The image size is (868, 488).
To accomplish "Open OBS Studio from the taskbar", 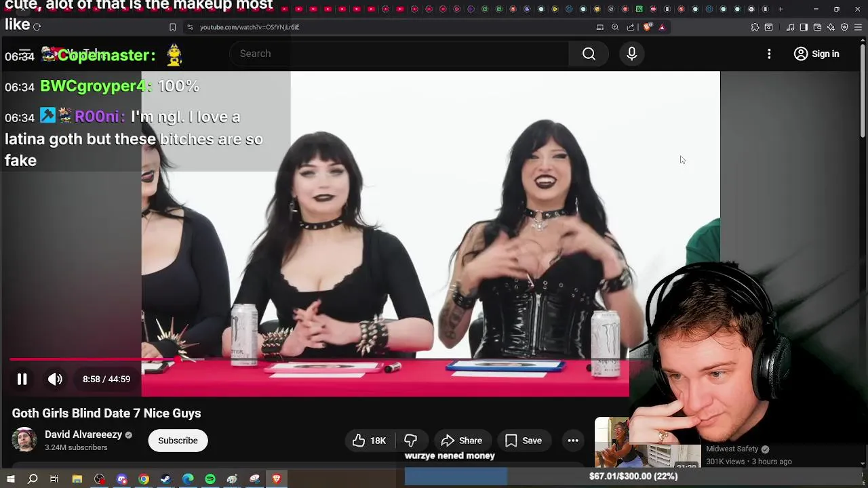I will (100, 479).
